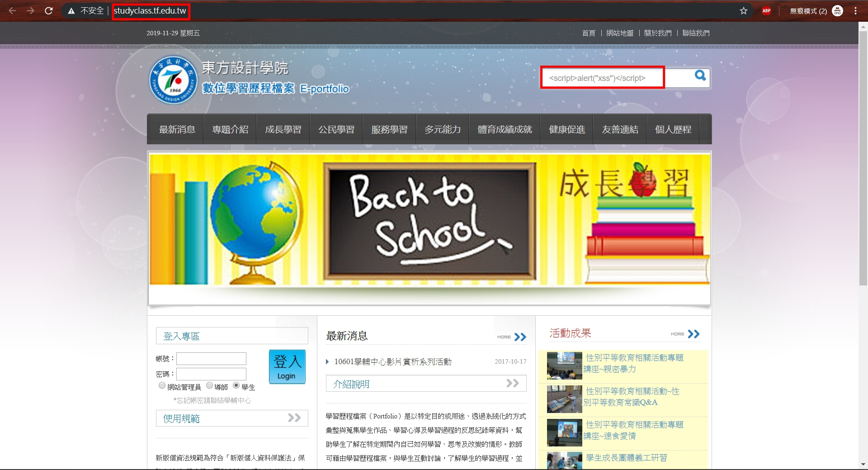The height and width of the screenshot is (470, 868).
Task: Click MORE arrows beside 活動成果
Action: point(685,334)
